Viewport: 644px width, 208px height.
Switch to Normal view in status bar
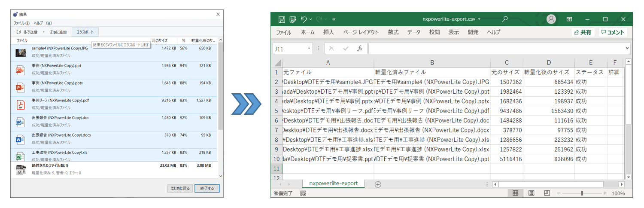[515, 193]
